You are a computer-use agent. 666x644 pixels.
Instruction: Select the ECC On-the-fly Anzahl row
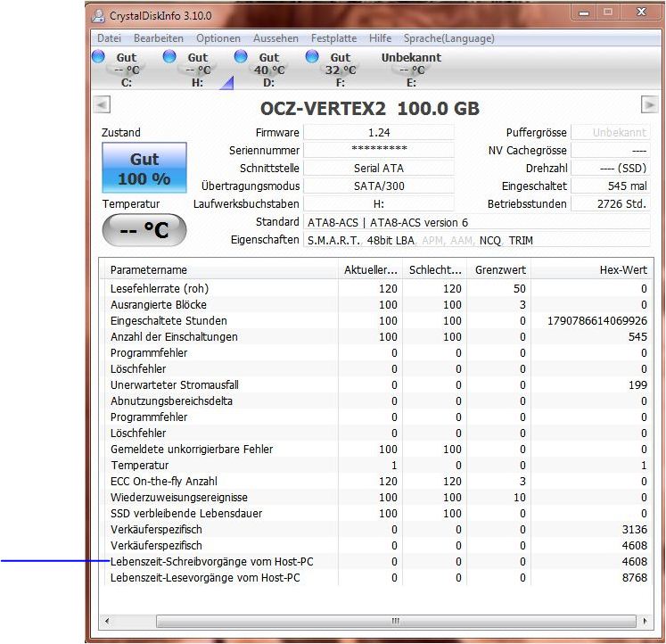[376, 482]
